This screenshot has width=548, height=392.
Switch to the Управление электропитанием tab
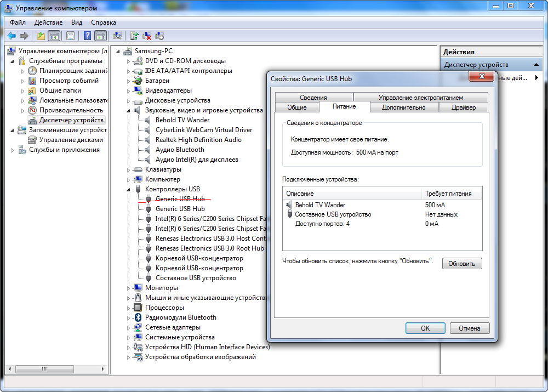(x=420, y=98)
